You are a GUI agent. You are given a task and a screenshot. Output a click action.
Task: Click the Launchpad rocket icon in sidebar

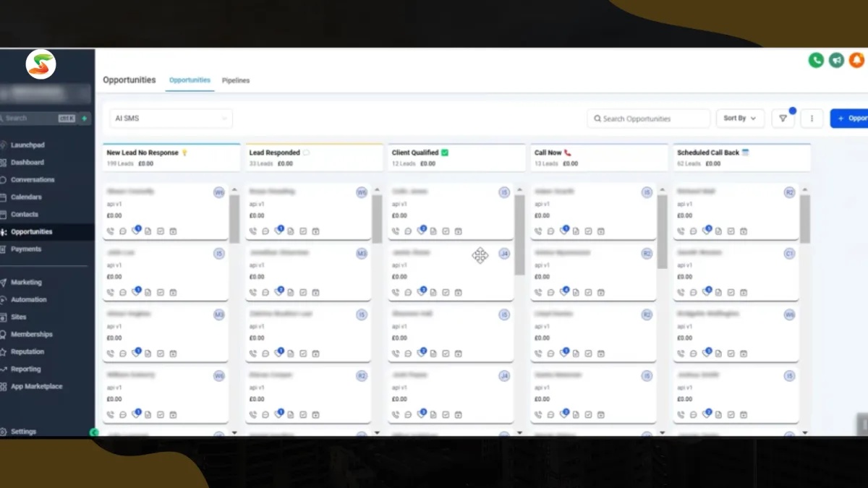[4, 145]
